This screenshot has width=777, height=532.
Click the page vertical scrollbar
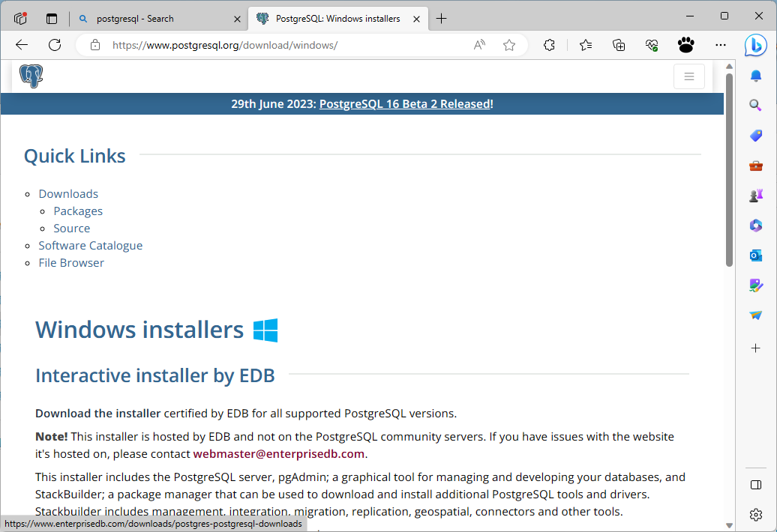coord(729,172)
